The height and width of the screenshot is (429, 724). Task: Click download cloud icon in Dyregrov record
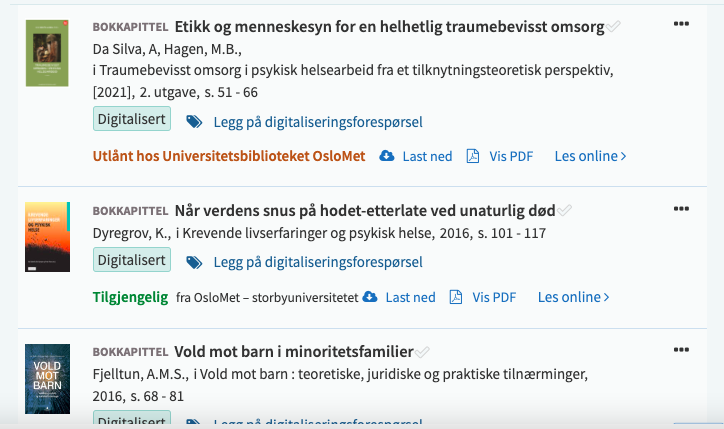tap(370, 297)
